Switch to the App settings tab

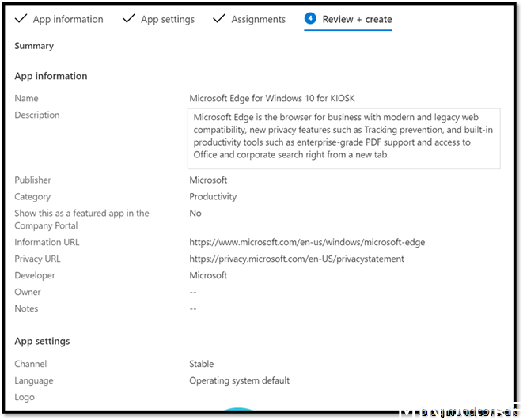[167, 19]
